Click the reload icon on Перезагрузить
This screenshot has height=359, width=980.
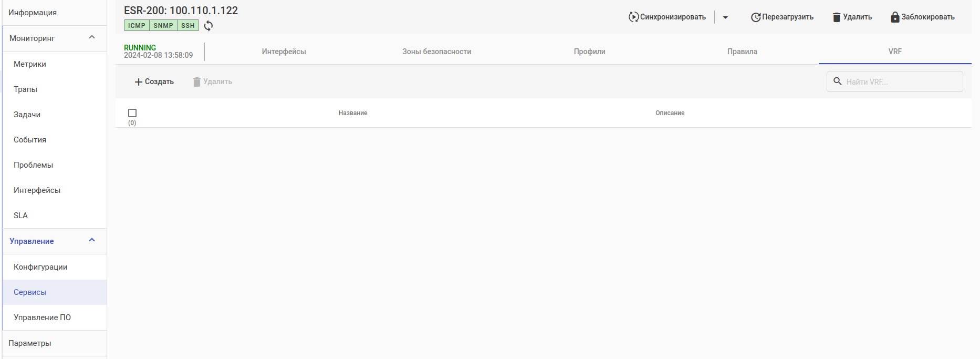pos(756,17)
